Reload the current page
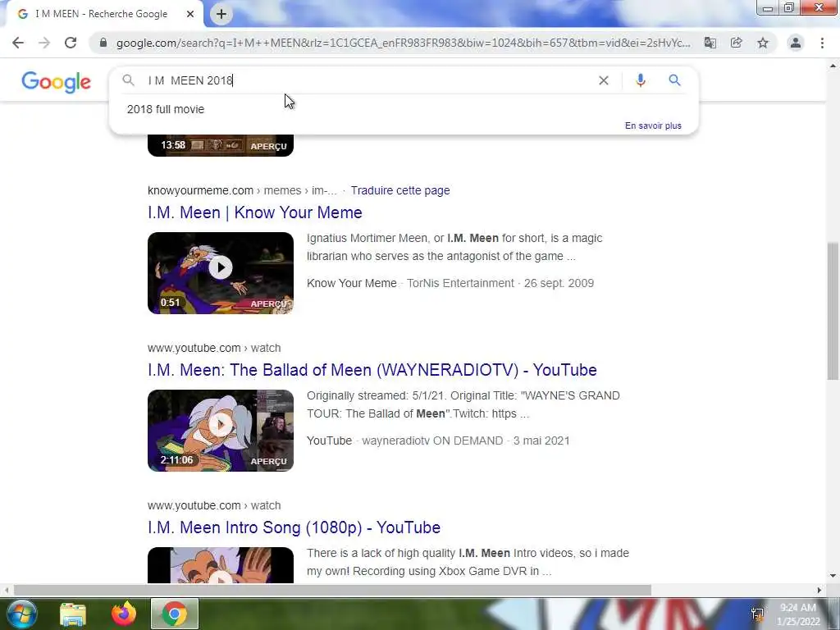This screenshot has width=840, height=630. pos(71,43)
